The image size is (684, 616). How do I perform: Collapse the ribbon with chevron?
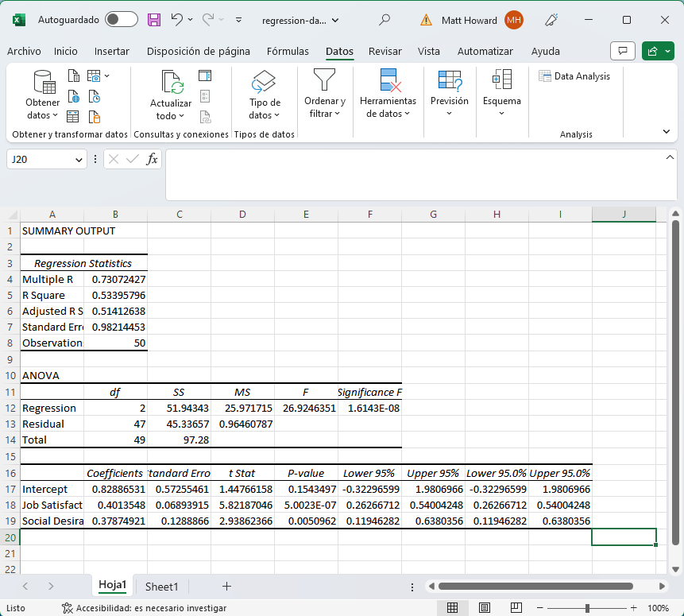click(666, 131)
